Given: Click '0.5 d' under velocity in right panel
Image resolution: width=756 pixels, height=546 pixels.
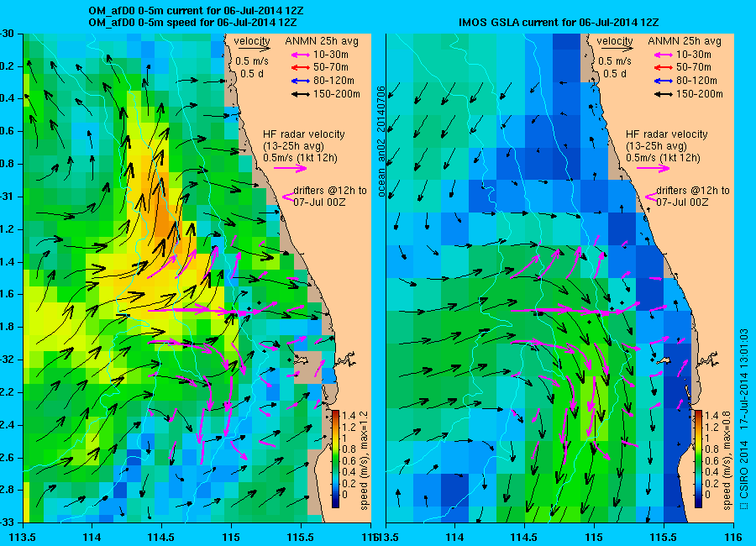Looking at the screenshot, I should [x=615, y=74].
